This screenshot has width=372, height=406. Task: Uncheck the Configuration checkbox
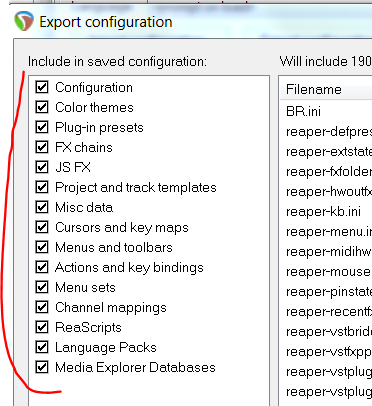42,87
